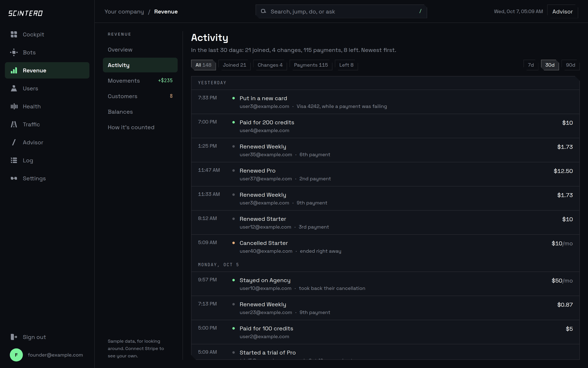Open the Cancelled Starter event
This screenshot has height=368, width=588.
point(385,247)
